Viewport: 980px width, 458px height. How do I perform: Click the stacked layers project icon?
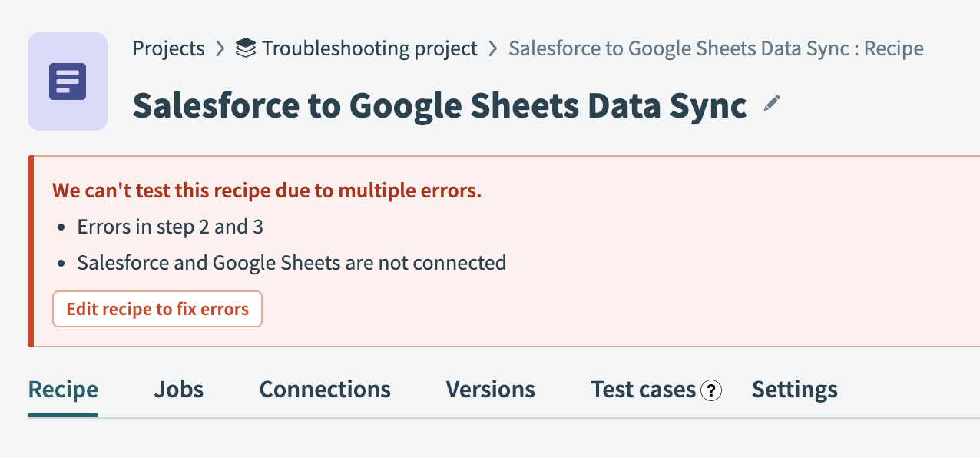[246, 48]
